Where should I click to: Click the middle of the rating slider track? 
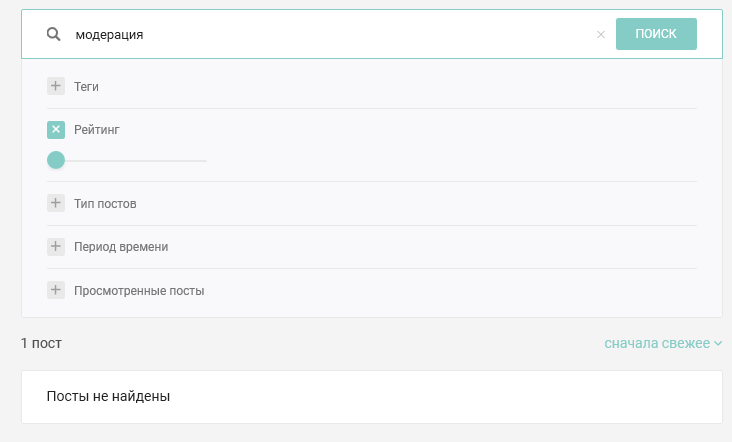pos(130,160)
